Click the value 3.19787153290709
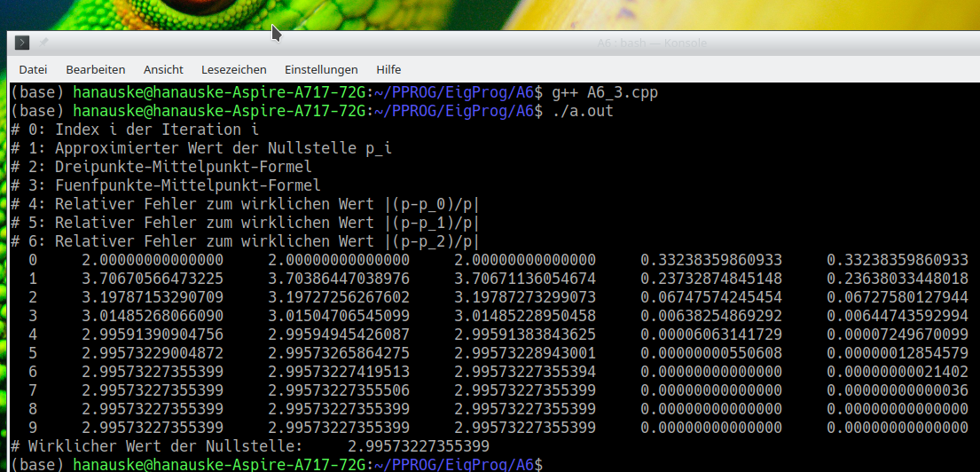 pos(153,297)
